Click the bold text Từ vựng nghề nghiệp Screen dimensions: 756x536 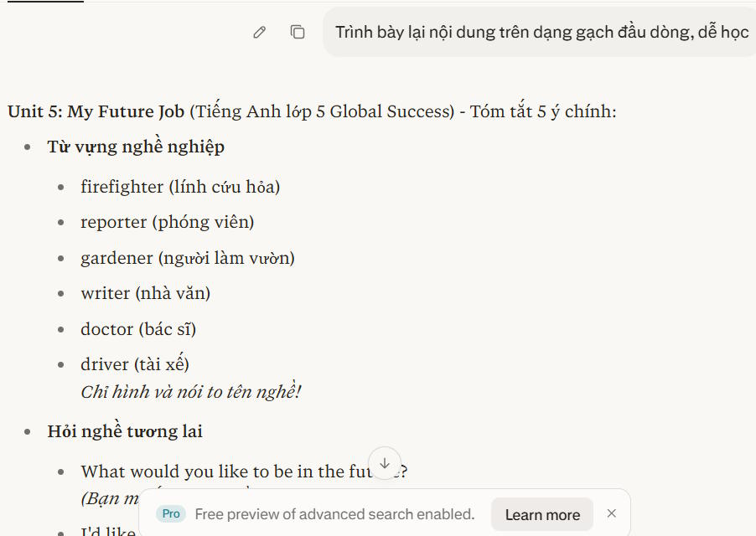tap(136, 146)
